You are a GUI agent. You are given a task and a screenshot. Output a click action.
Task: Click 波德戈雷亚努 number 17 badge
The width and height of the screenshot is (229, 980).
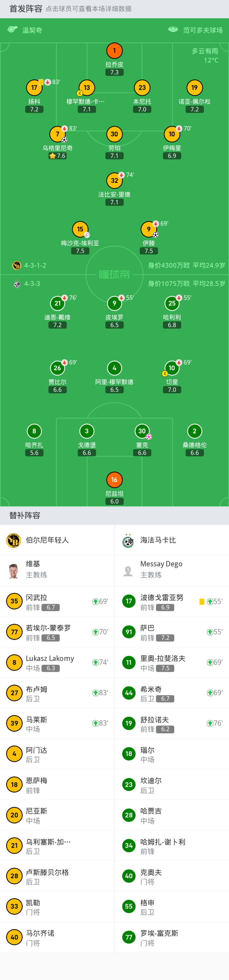point(129,601)
